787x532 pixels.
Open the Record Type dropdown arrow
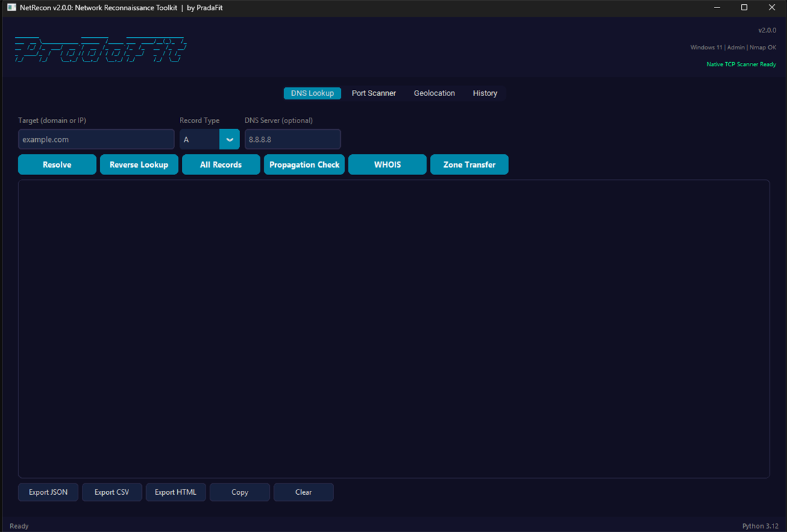[x=229, y=139]
